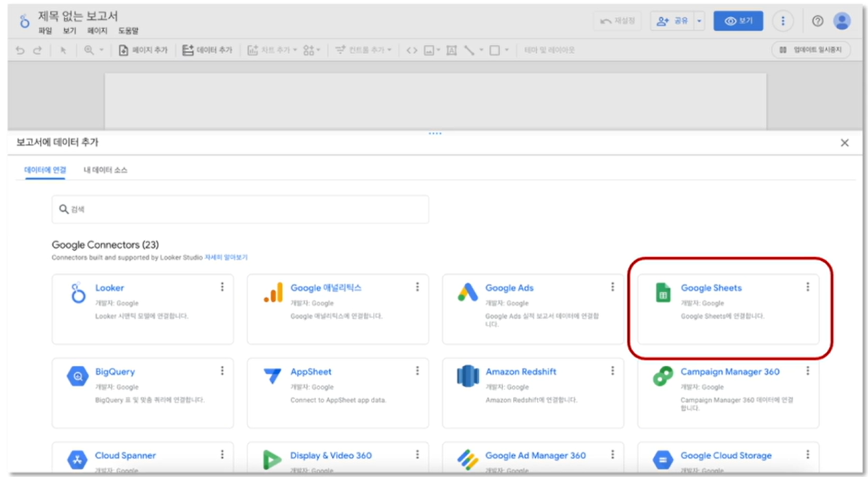
Task: Open the 자세히 알아보기 link
Action: pos(226,258)
